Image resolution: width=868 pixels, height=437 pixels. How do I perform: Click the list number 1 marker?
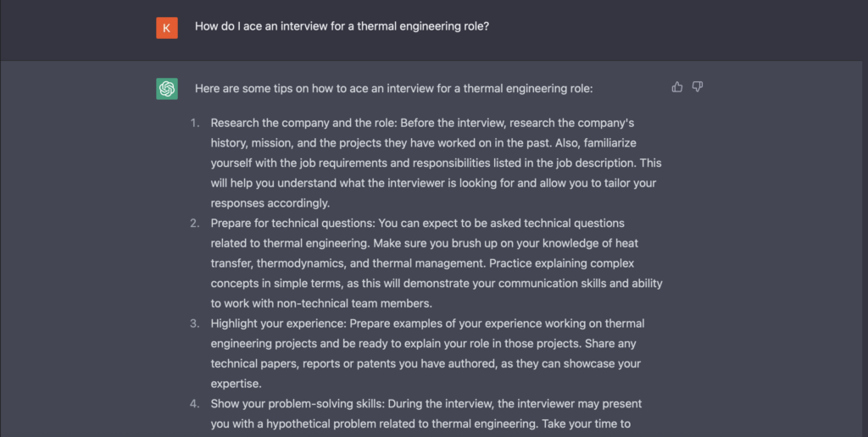pyautogui.click(x=194, y=123)
